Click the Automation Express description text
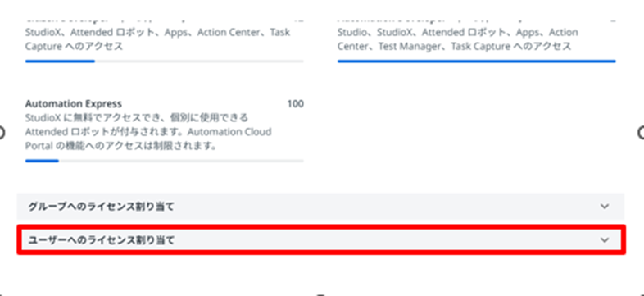 (148, 132)
